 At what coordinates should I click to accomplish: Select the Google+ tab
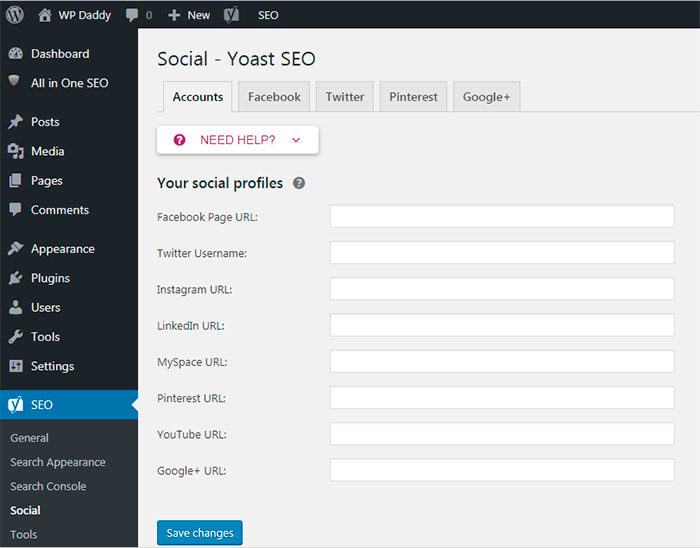tap(486, 96)
